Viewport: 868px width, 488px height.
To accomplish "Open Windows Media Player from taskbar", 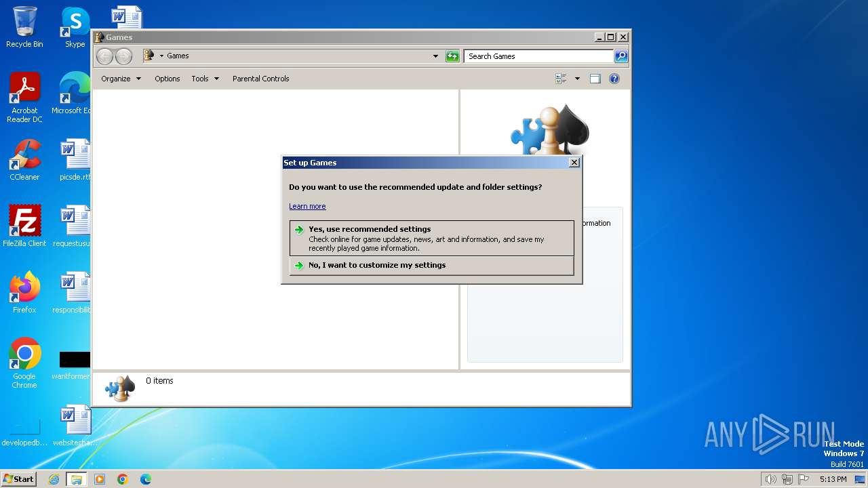I will (x=100, y=479).
